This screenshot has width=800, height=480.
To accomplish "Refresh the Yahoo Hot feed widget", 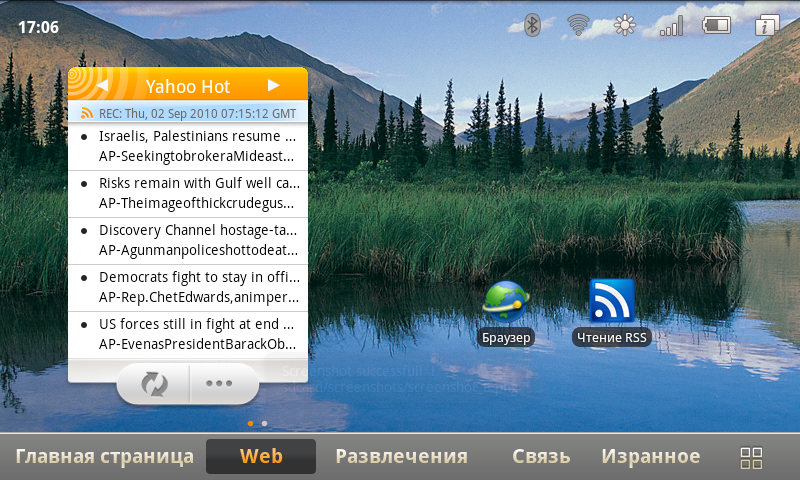I will pyautogui.click(x=154, y=383).
